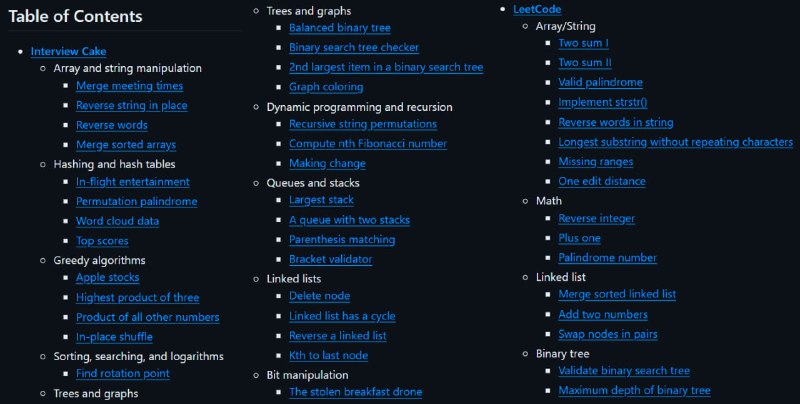Click the Largest stack link
Image resolution: width=800 pixels, height=404 pixels.
click(321, 200)
